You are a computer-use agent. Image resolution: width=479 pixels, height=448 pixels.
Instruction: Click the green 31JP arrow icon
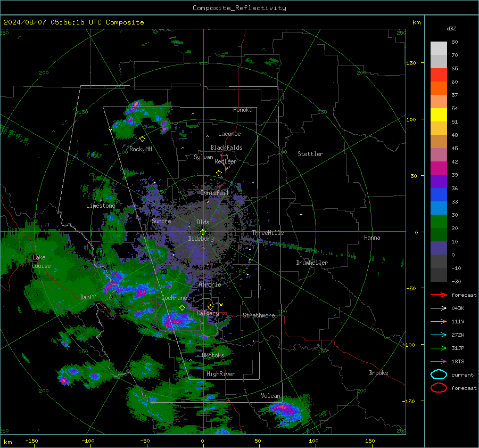(439, 348)
